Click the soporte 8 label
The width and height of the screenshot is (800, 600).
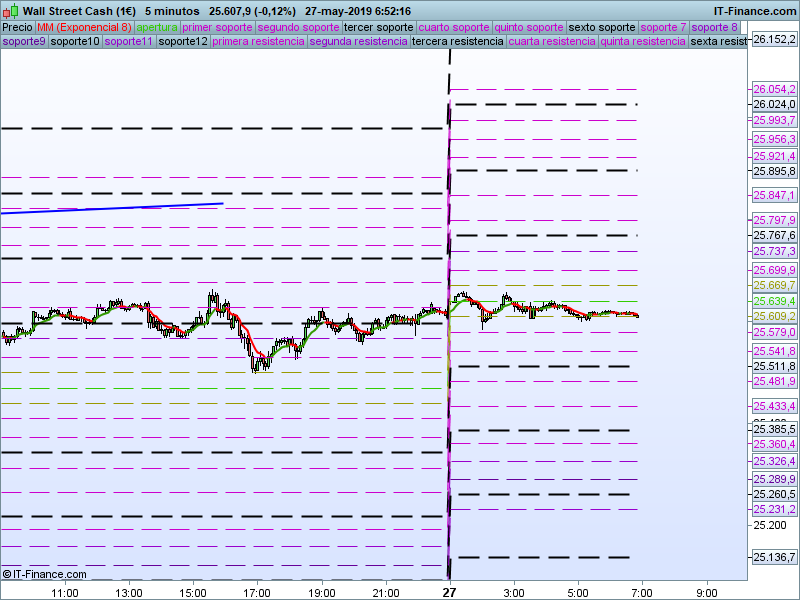[x=714, y=27]
